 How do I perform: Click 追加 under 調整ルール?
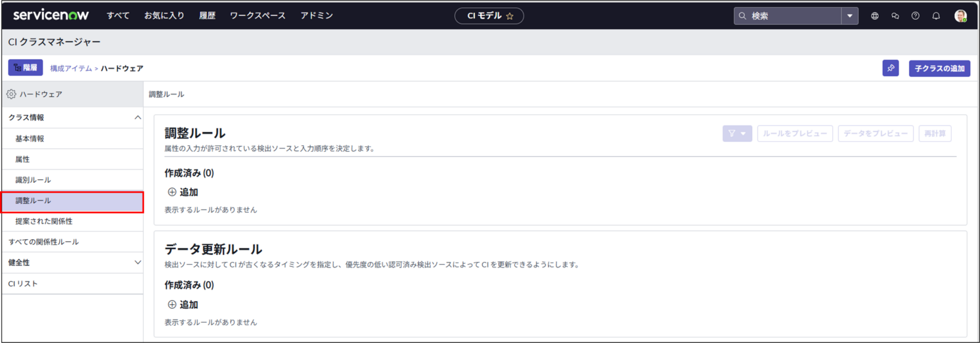point(183,192)
